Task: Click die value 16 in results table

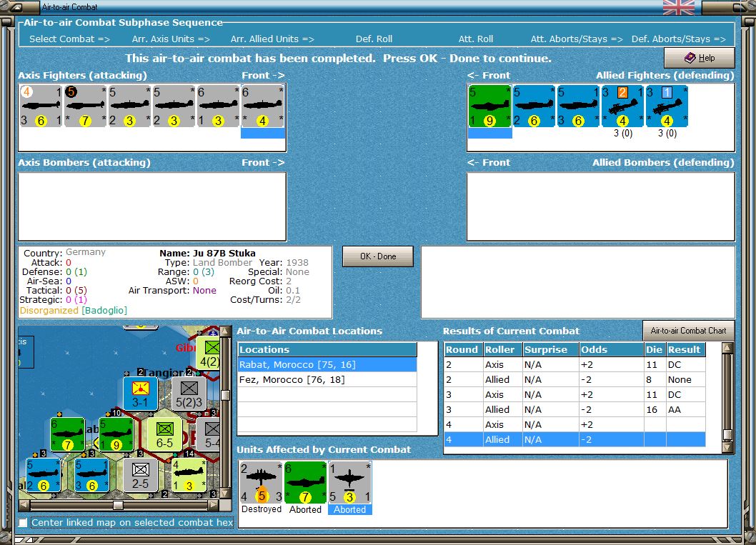Action: click(x=652, y=409)
